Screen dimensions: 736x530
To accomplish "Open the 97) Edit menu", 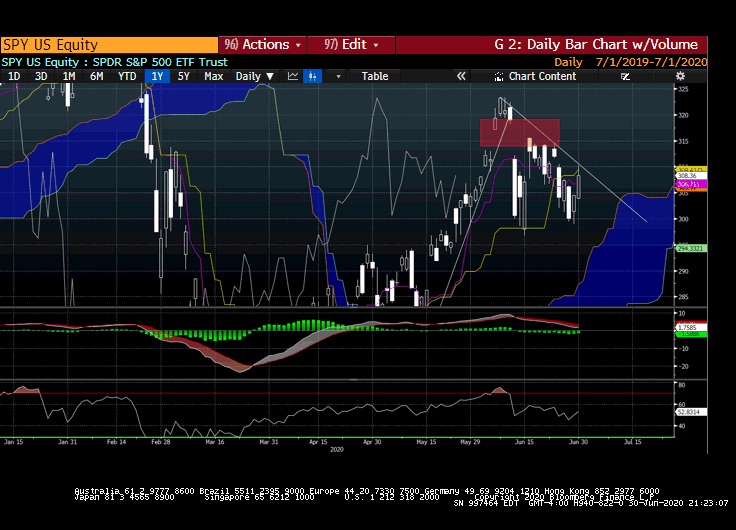I will (x=351, y=45).
